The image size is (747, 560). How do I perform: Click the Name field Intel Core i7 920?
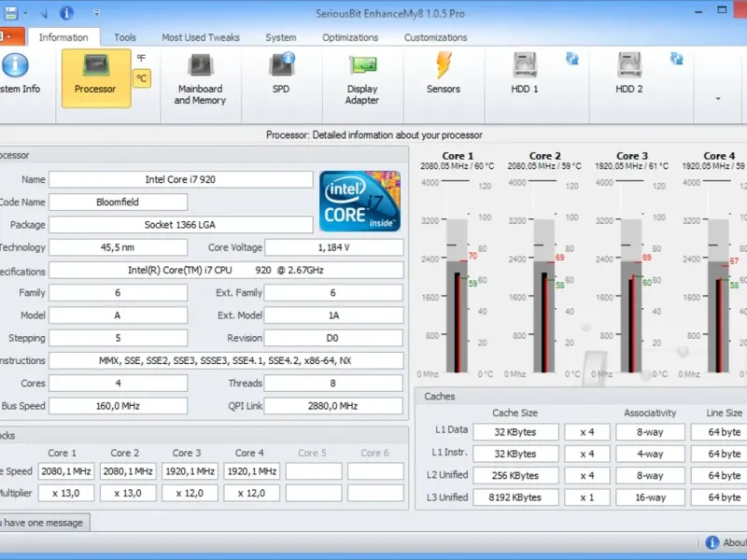(180, 179)
